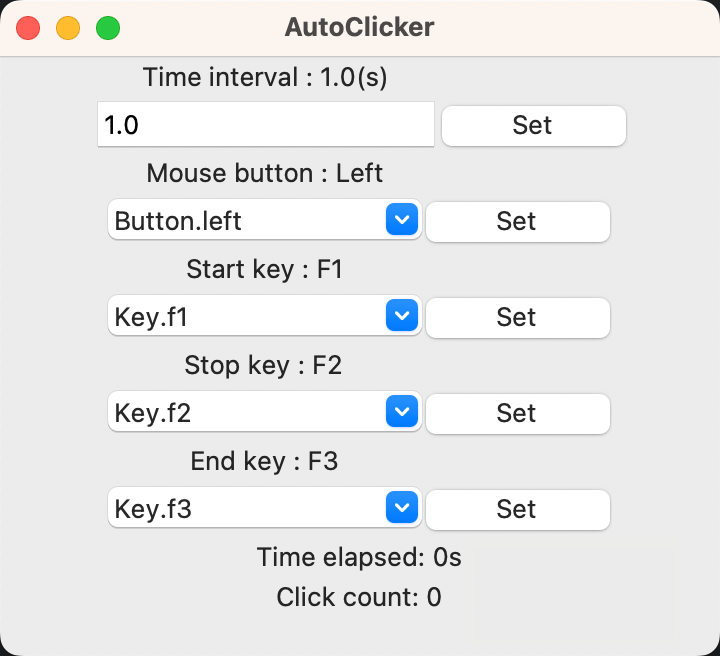Click the 'Click count: 0' label
The image size is (720, 656).
359,598
